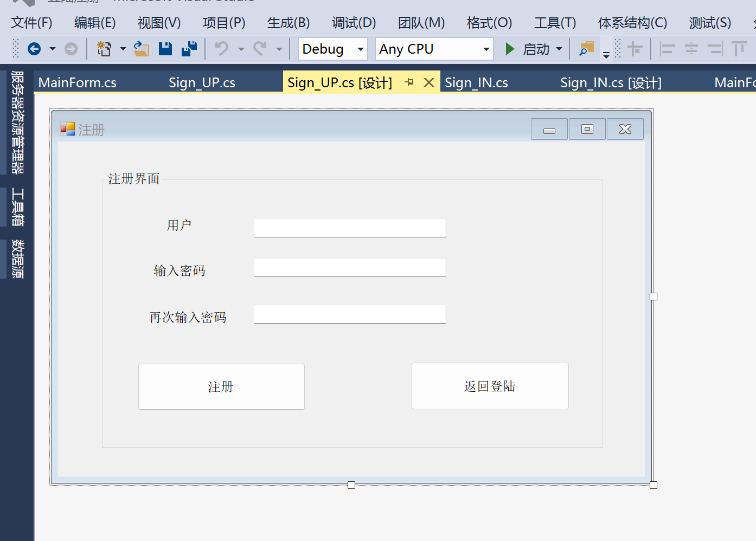Switch to the Sign_IN.cs [设计] tab
The width and height of the screenshot is (756, 541).
(611, 82)
